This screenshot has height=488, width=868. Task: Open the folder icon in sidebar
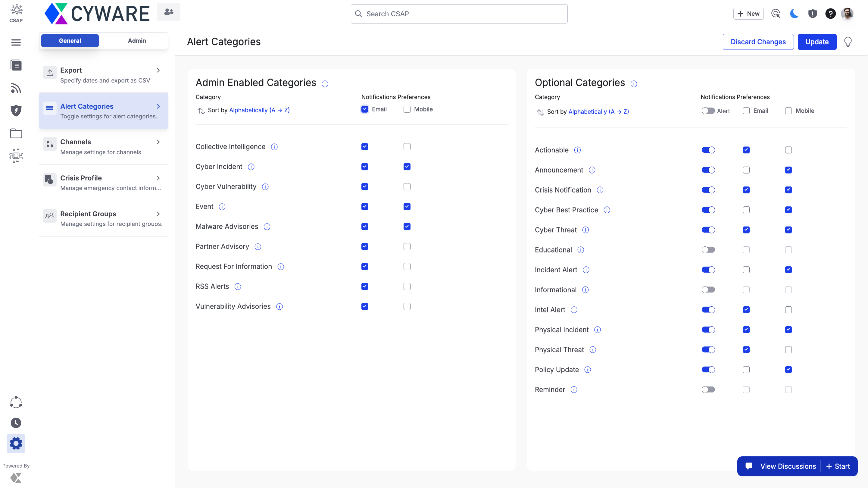coord(16,133)
